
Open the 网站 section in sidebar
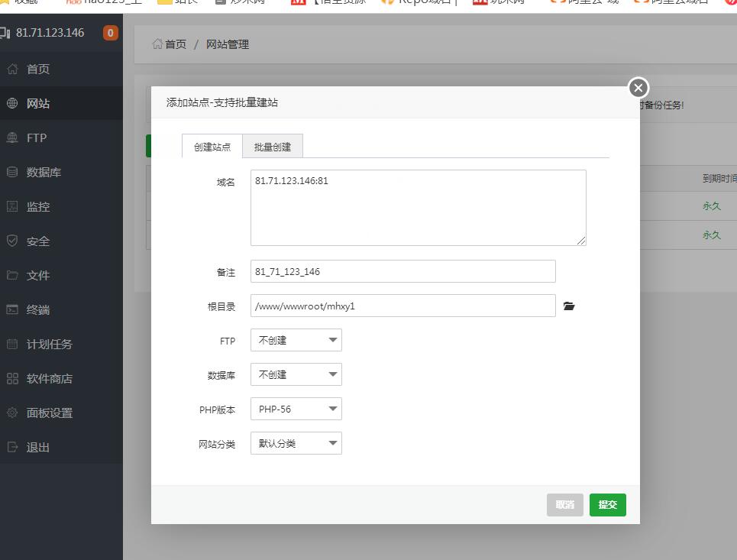point(38,104)
